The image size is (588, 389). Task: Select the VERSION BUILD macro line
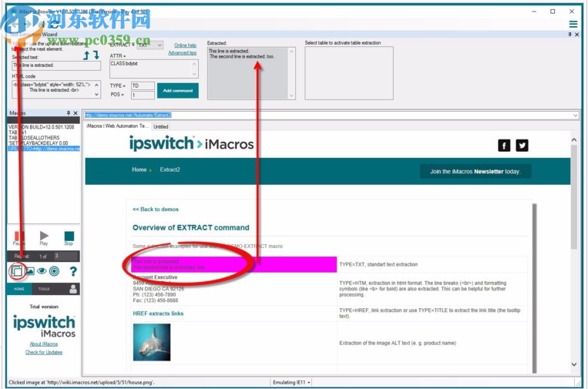(x=42, y=127)
